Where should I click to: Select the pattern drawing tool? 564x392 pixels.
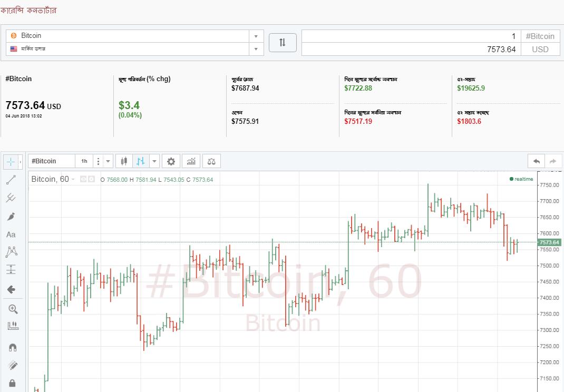pos(12,252)
